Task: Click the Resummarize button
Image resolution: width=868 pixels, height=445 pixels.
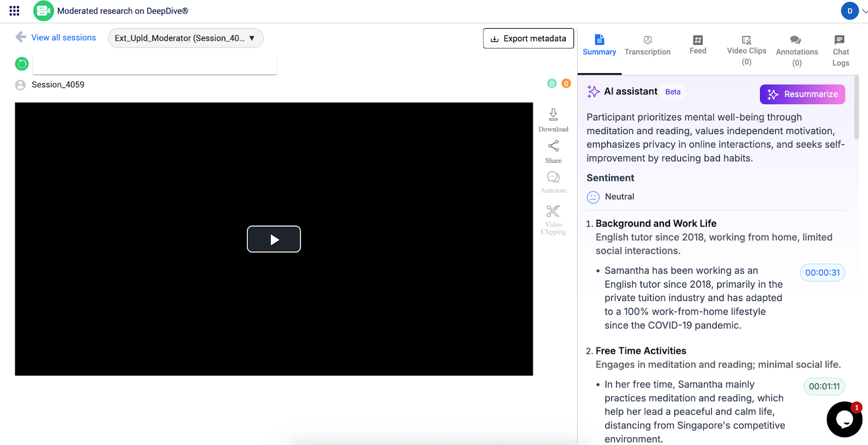Action: tap(802, 94)
